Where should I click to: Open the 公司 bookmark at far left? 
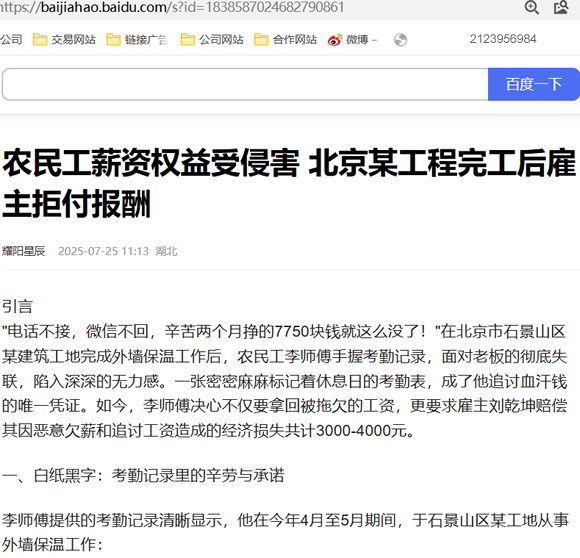(x=11, y=39)
